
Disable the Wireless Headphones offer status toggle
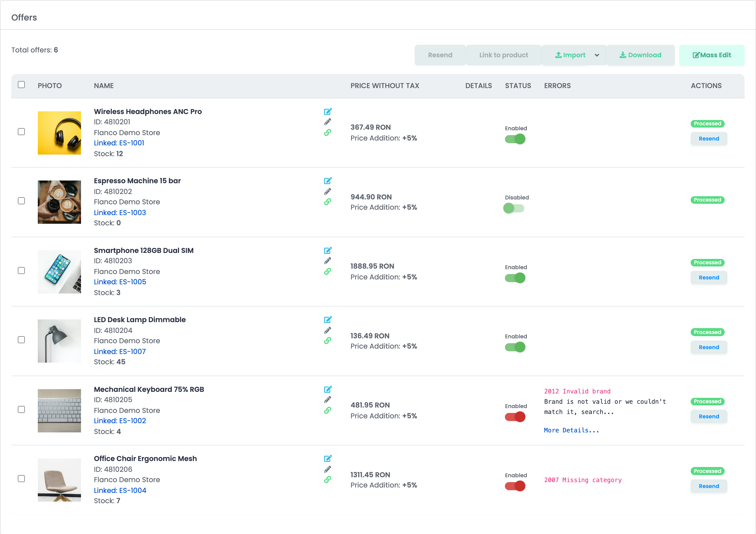coord(515,139)
